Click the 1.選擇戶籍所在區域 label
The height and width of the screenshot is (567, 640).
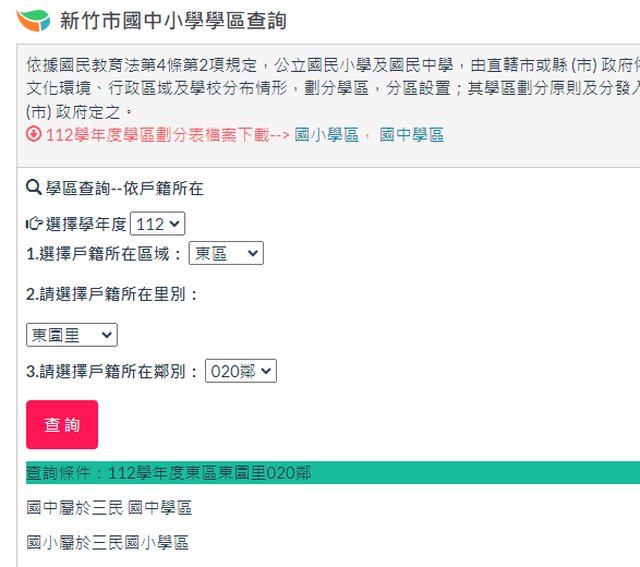[104, 254]
